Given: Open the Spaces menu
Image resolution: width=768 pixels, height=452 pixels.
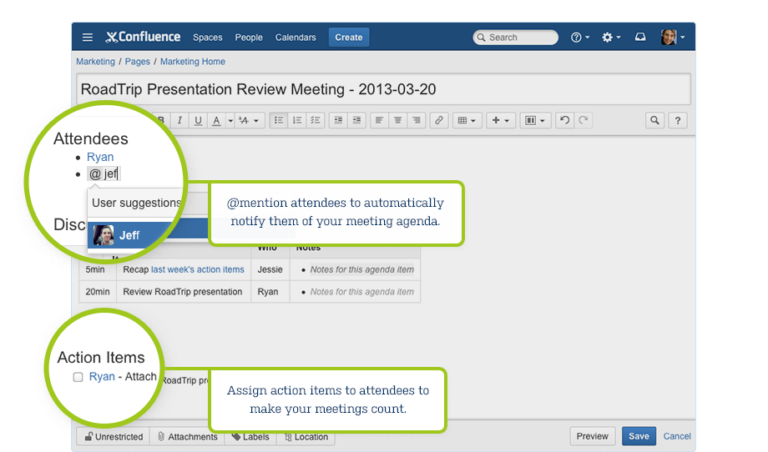Looking at the screenshot, I should tap(207, 37).
